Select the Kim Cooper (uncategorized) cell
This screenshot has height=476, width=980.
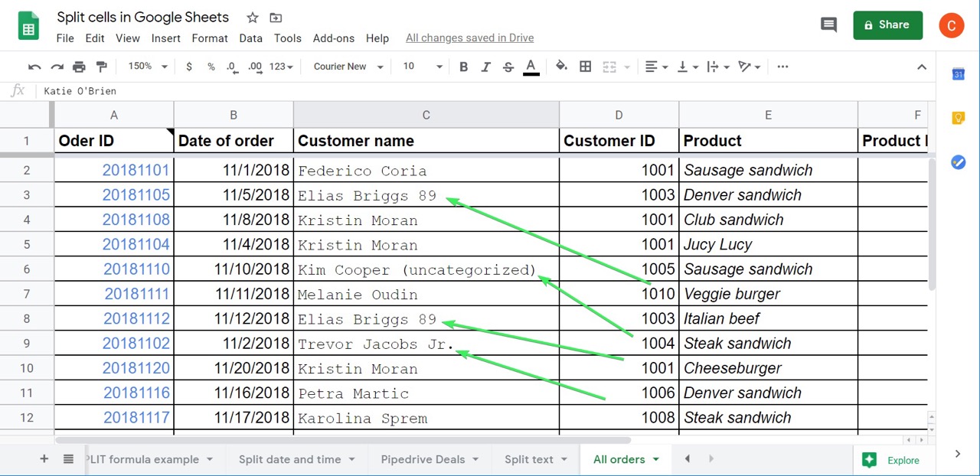click(426, 269)
